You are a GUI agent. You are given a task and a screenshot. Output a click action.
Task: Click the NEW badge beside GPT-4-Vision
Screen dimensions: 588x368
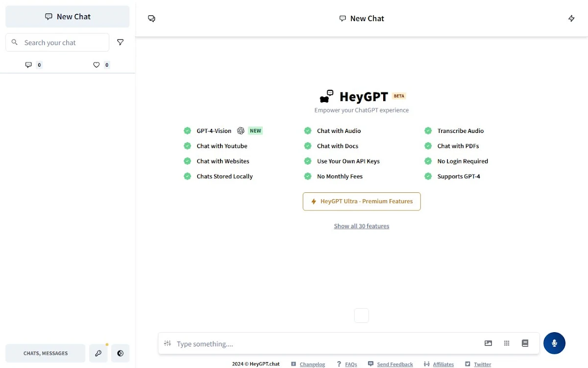[255, 131]
